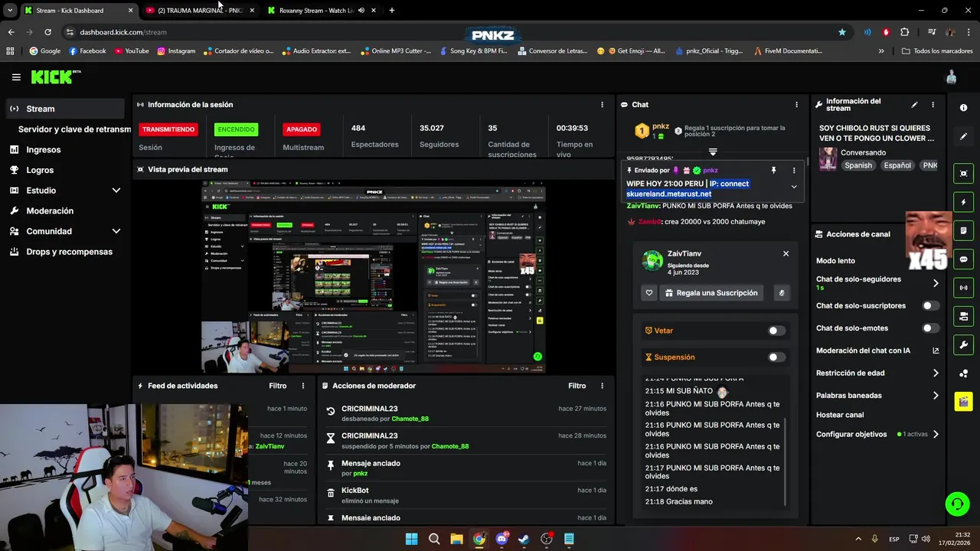This screenshot has height=551, width=980.
Task: Open Feed de actividades three-dot menu
Action: (302, 386)
